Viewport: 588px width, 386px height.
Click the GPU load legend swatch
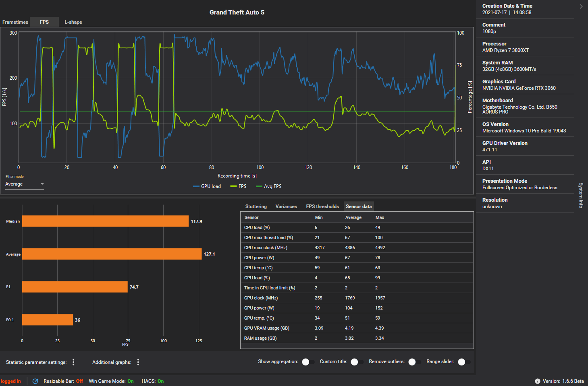(196, 186)
